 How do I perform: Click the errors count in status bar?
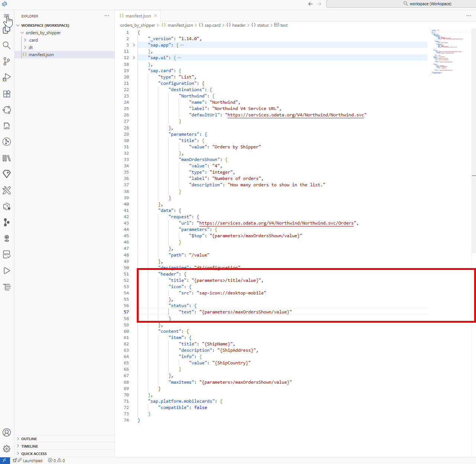pyautogui.click(x=52, y=461)
